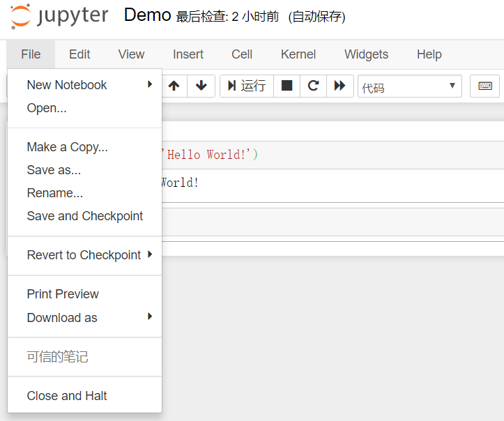Select Save and Checkpoint from File menu

click(x=85, y=216)
